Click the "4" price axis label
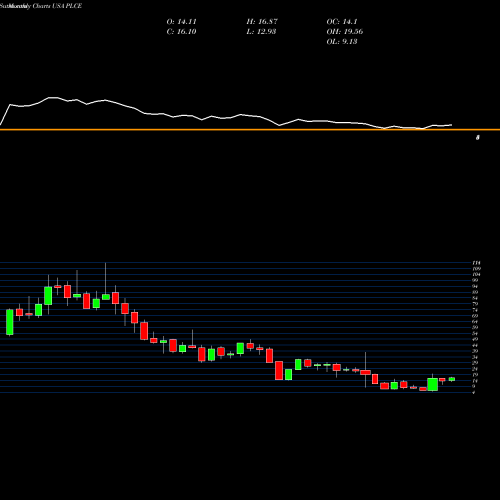Viewport: 500px width, 500px height. tap(474, 392)
